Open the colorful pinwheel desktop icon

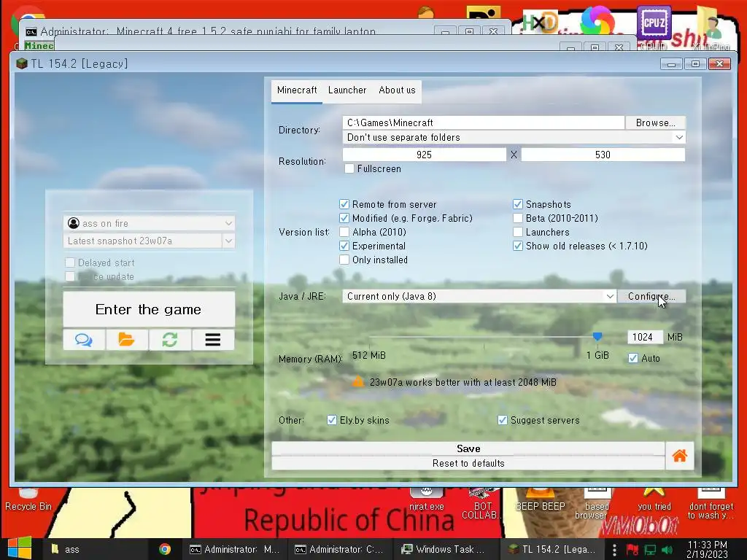597,21
